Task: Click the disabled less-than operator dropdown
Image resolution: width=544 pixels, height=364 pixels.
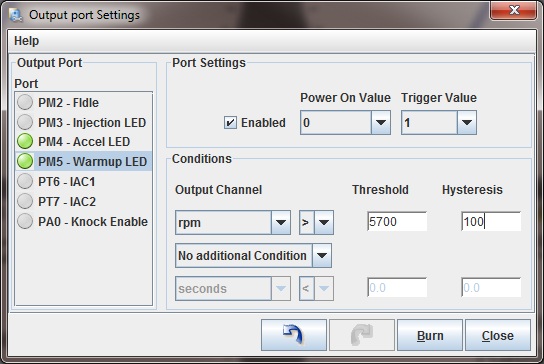Action: [x=316, y=288]
